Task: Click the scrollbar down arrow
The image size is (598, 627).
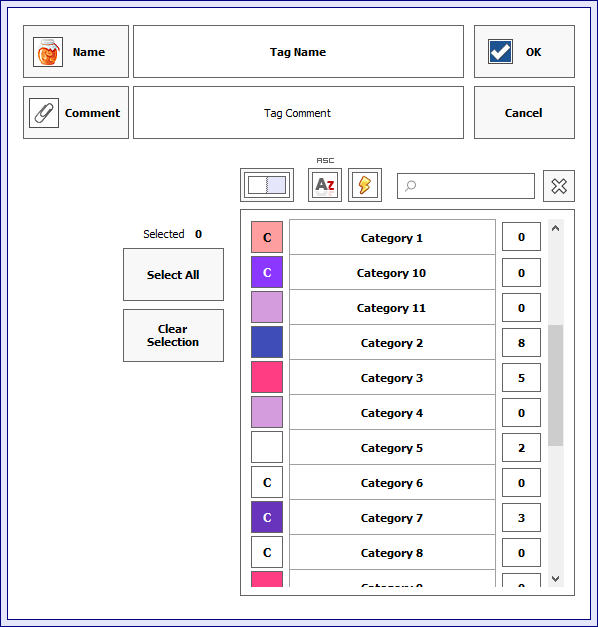Action: click(555, 579)
